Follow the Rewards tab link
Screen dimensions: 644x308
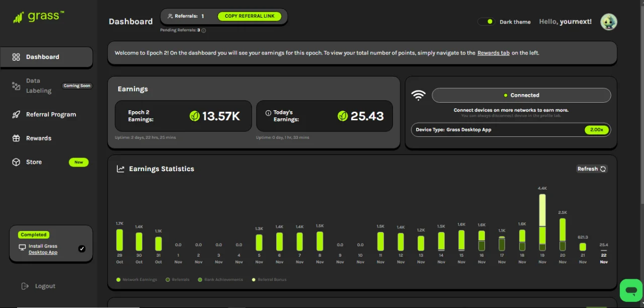[493, 53]
